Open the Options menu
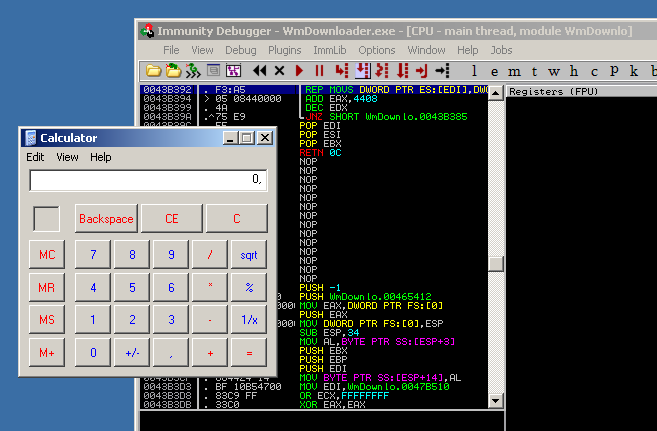 pyautogui.click(x=377, y=50)
